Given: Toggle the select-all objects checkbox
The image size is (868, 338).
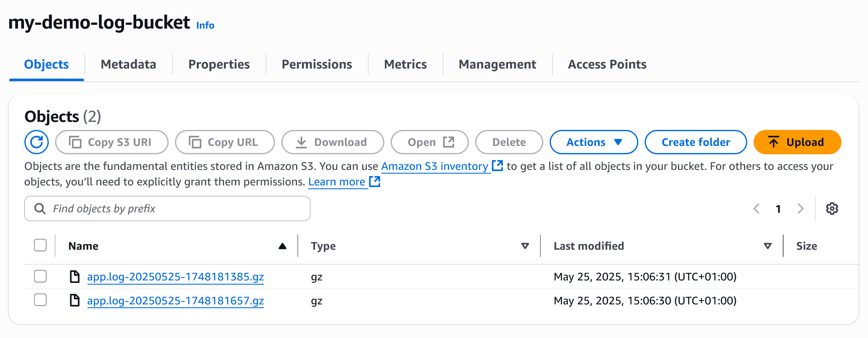Looking at the screenshot, I should point(40,245).
